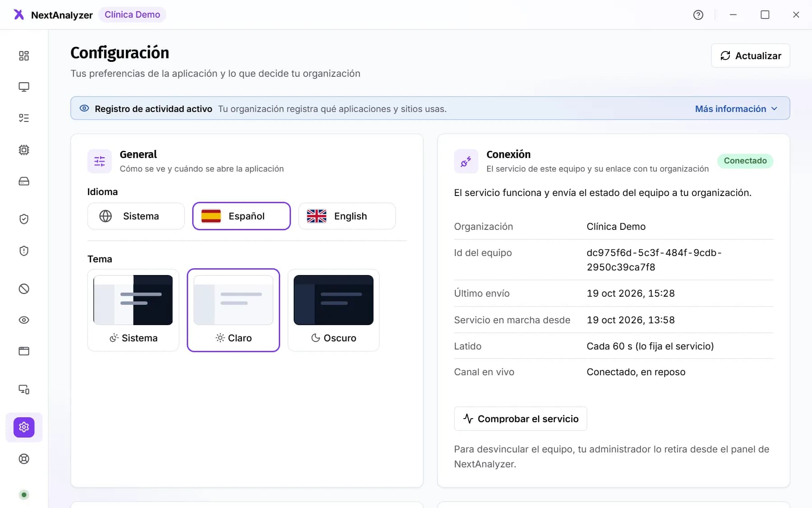Click the 'Conectado, en reposo' value
This screenshot has width=812, height=508.
[x=636, y=372]
